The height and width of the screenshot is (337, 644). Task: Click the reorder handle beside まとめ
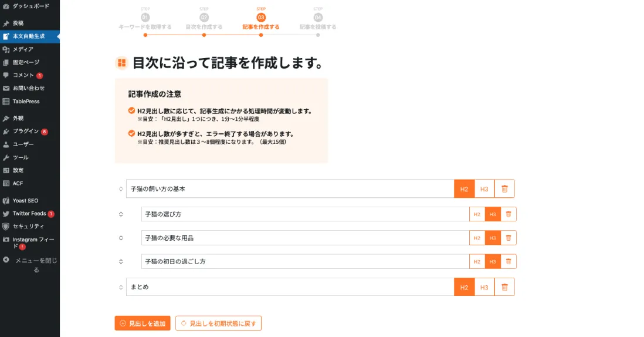121,287
